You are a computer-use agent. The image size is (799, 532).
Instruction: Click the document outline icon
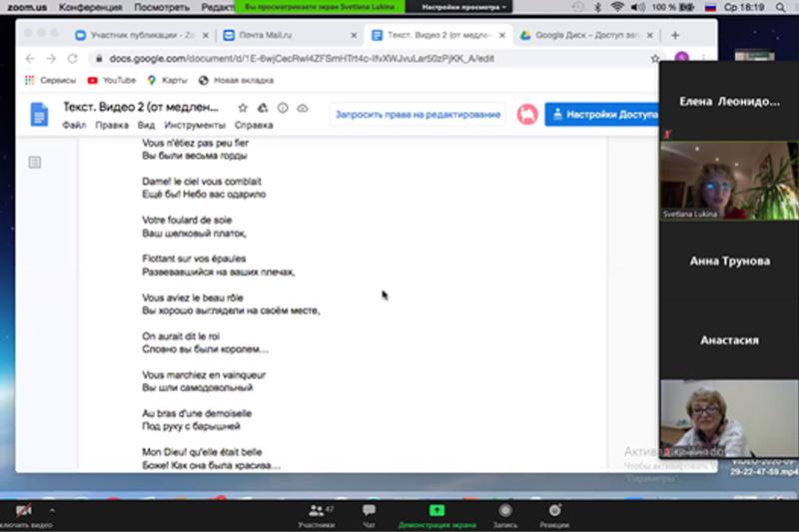click(35, 162)
